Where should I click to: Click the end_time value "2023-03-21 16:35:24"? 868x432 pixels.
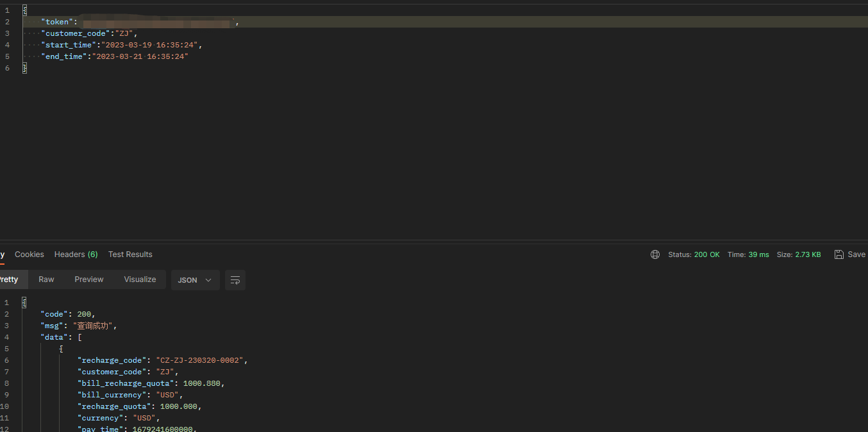pyautogui.click(x=140, y=56)
